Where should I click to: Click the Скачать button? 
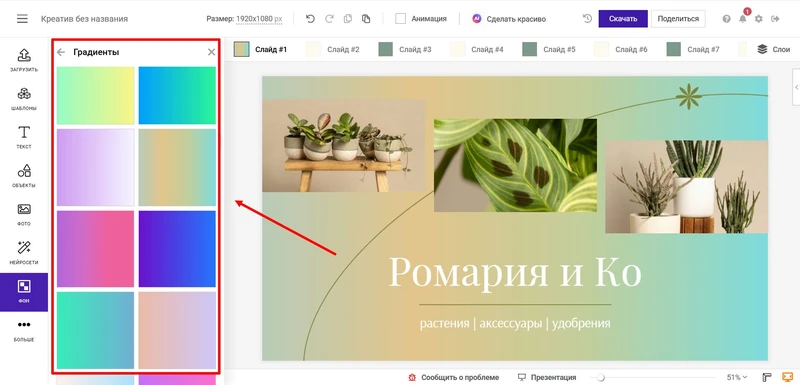[623, 19]
